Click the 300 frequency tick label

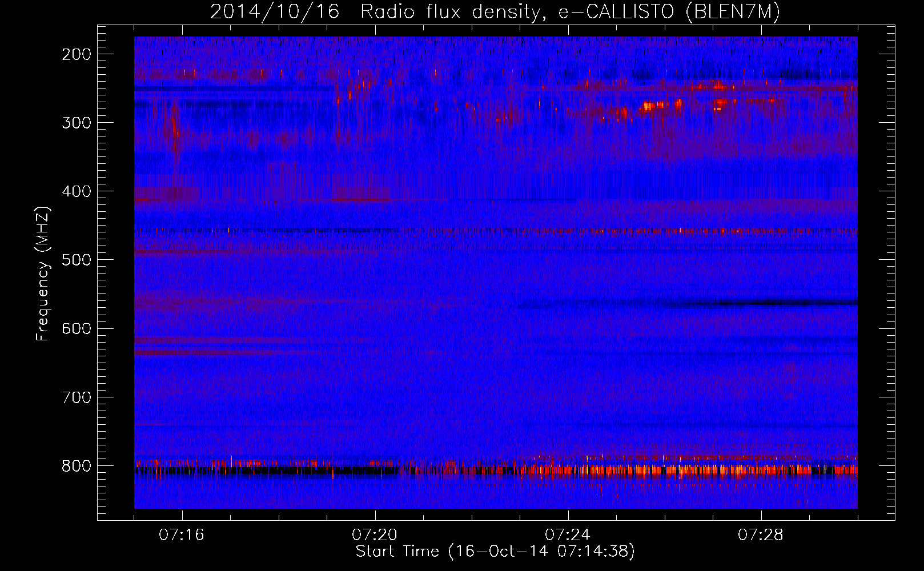(77, 123)
